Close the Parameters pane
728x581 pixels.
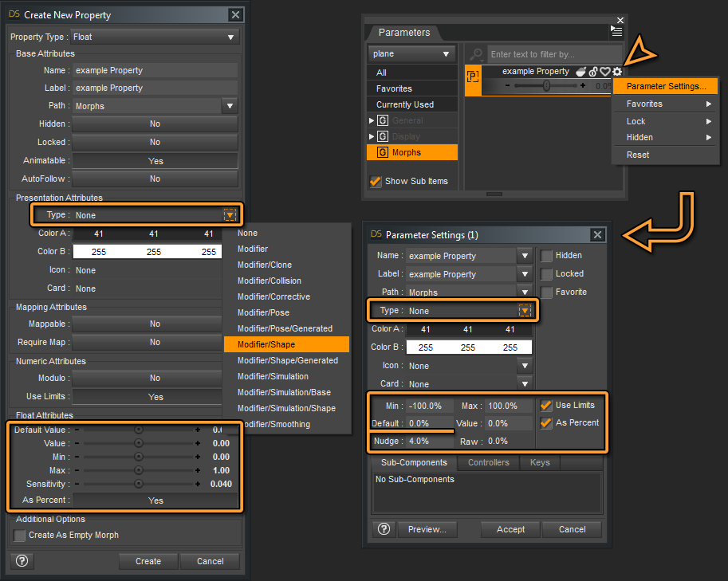[620, 20]
